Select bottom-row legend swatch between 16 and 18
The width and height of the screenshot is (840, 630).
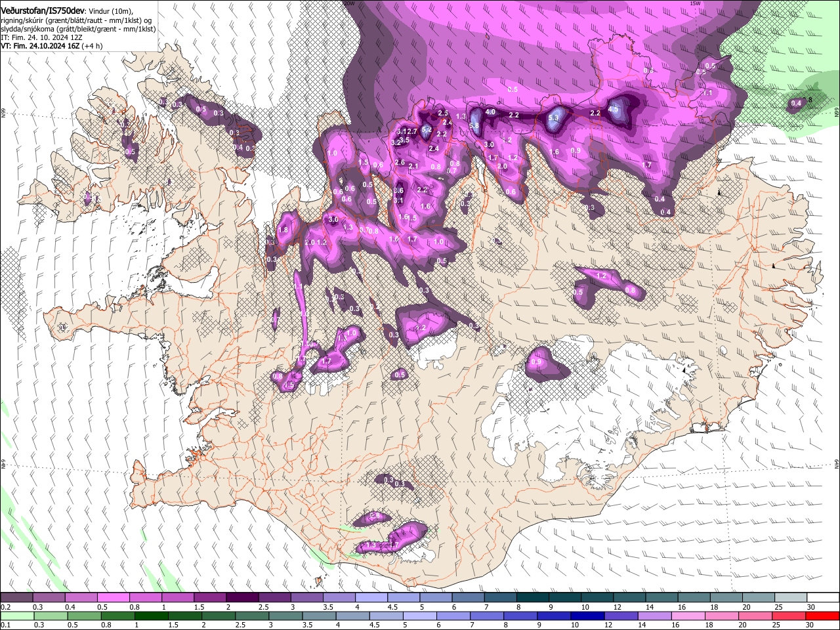[x=690, y=616]
